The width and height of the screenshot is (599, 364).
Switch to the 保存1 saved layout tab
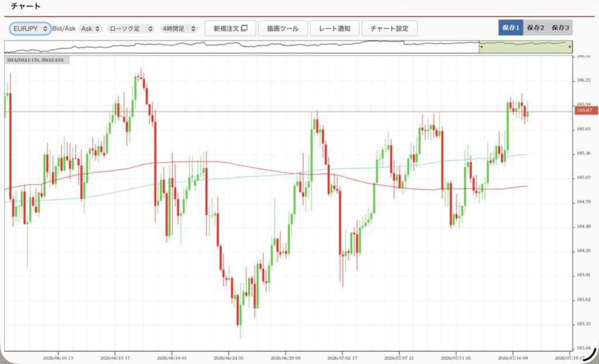pos(511,27)
